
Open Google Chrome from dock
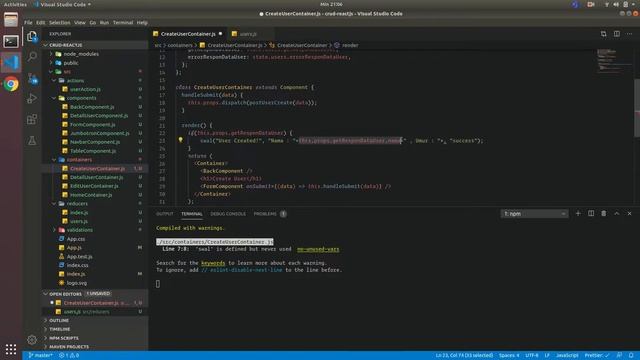[11, 84]
